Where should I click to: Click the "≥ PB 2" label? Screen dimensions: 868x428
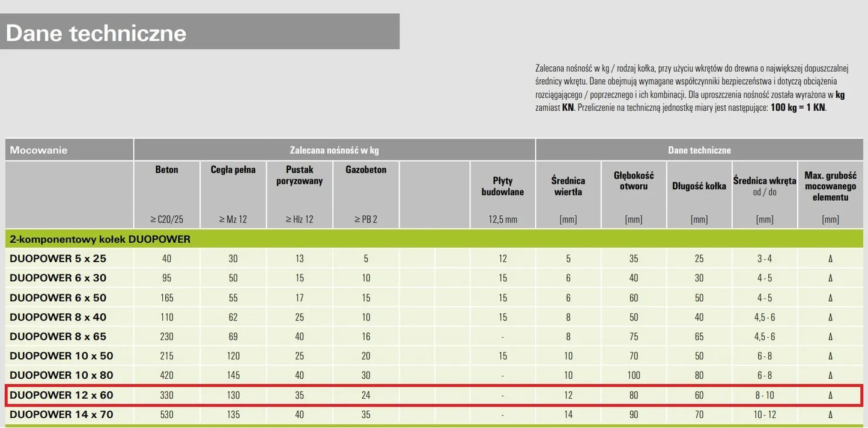click(x=366, y=219)
